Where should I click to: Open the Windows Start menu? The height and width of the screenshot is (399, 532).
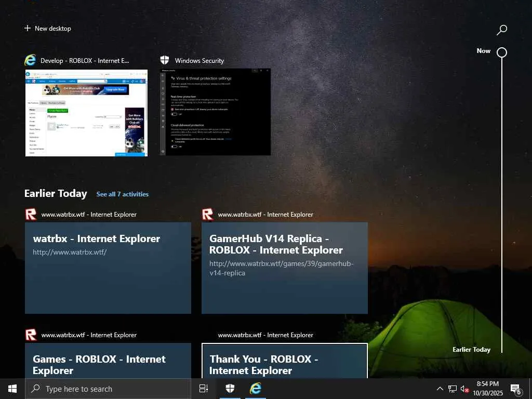point(12,389)
